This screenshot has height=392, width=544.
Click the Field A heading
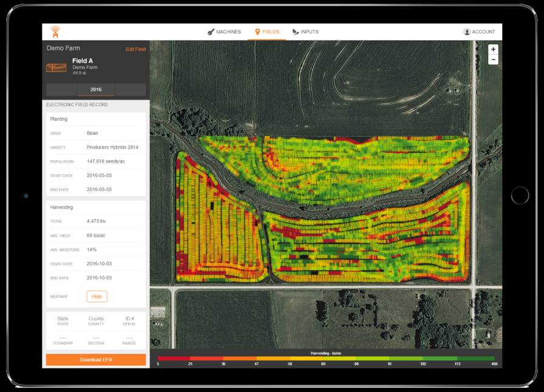coord(83,61)
